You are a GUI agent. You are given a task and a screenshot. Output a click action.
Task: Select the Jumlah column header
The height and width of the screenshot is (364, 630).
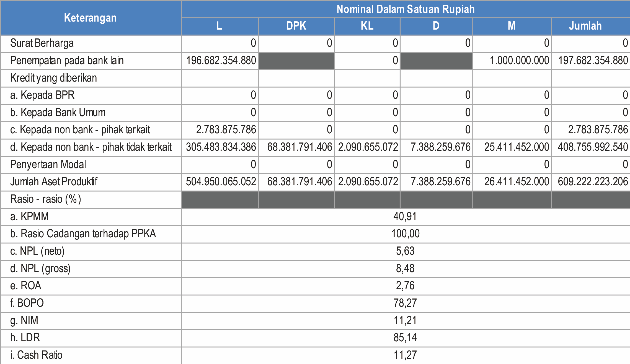pos(585,26)
